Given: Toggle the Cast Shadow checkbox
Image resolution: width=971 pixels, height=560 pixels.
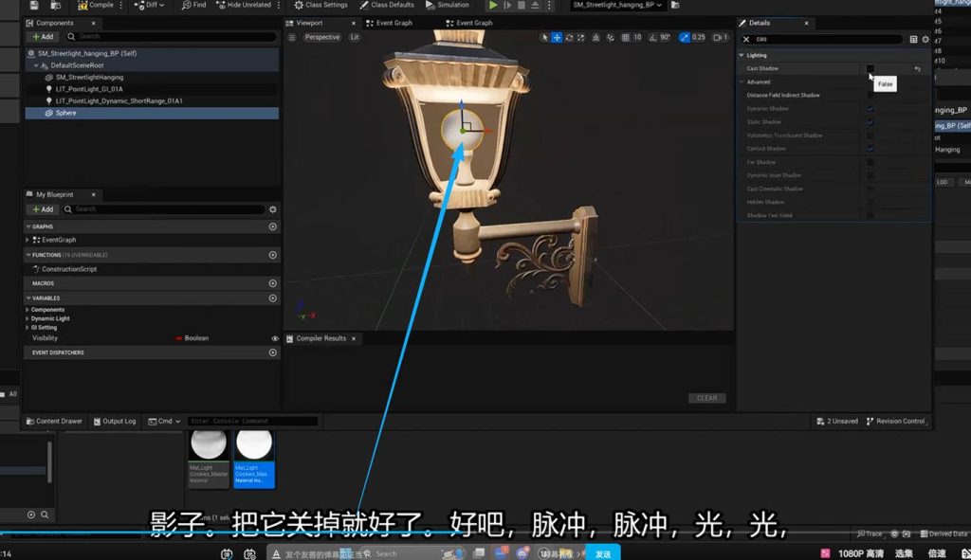Looking at the screenshot, I should (x=870, y=69).
